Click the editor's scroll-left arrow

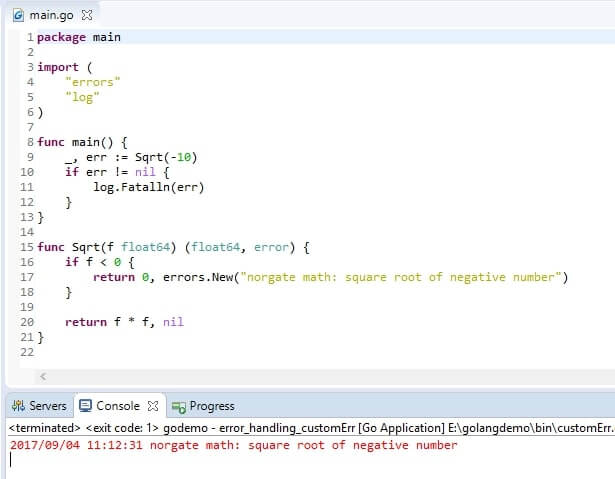pyautogui.click(x=44, y=377)
